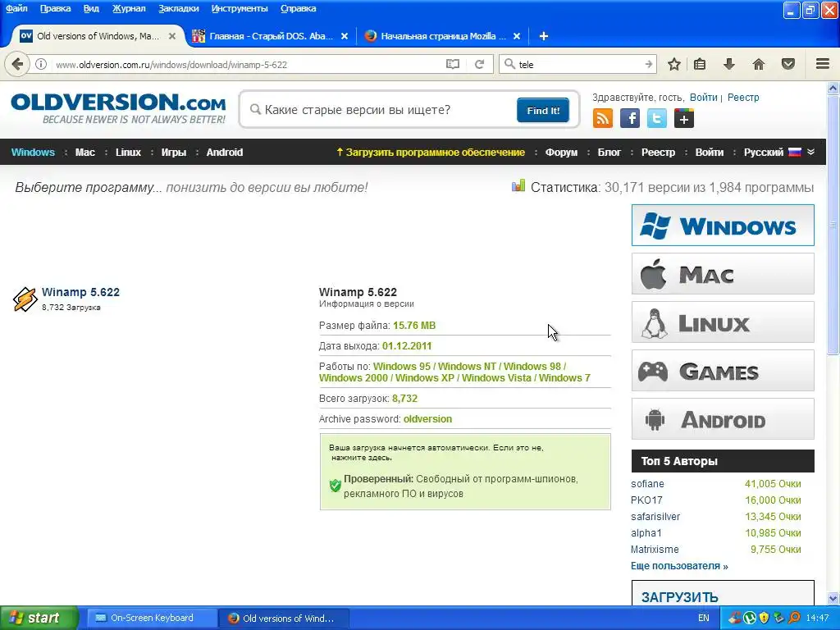This screenshot has height=630, width=840.
Task: Open Блог in the navigation bar
Action: pos(609,152)
